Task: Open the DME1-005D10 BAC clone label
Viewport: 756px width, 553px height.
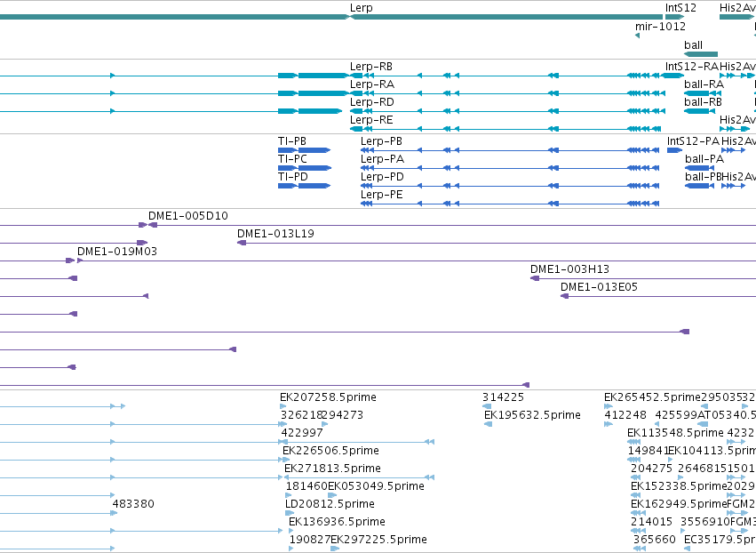Action: coord(188,216)
